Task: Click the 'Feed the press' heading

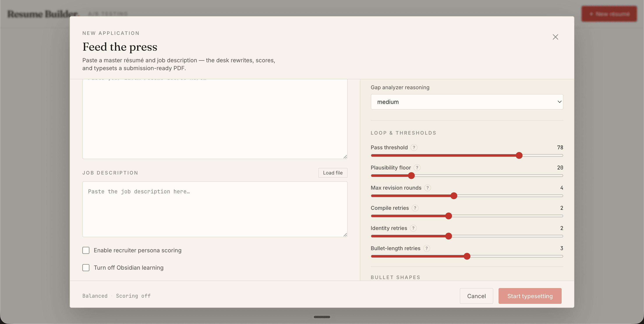Action: pyautogui.click(x=120, y=47)
